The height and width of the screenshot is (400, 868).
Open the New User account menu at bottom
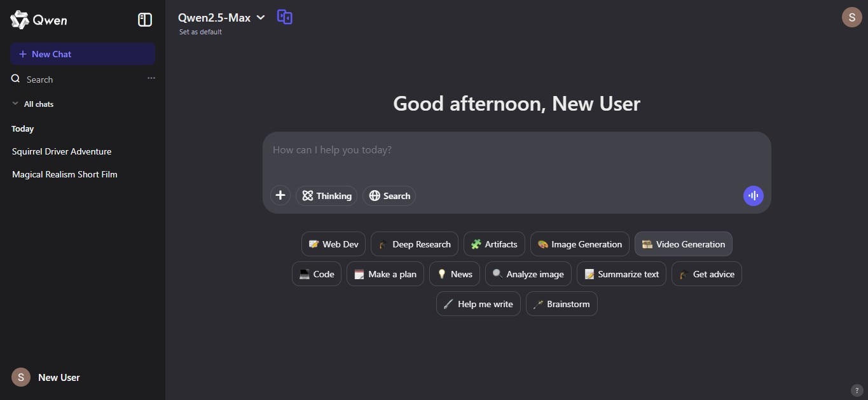[x=83, y=377]
